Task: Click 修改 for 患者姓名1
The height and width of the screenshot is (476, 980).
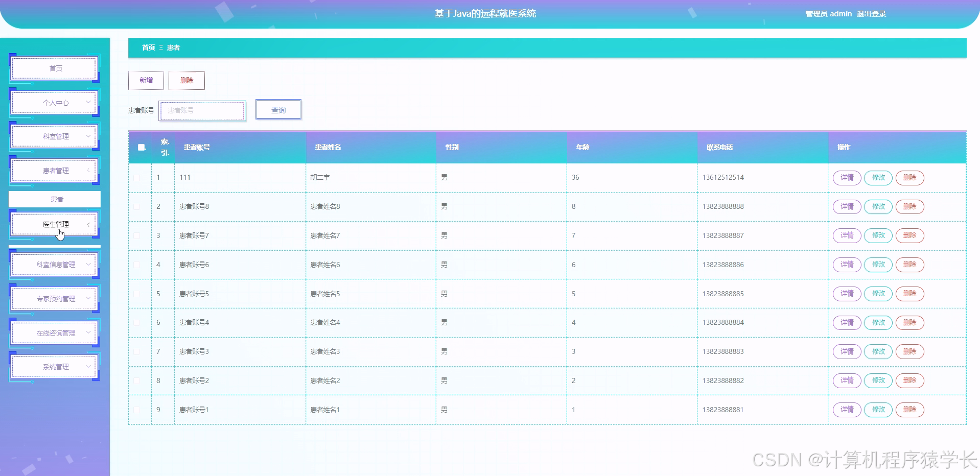Action: pyautogui.click(x=878, y=410)
